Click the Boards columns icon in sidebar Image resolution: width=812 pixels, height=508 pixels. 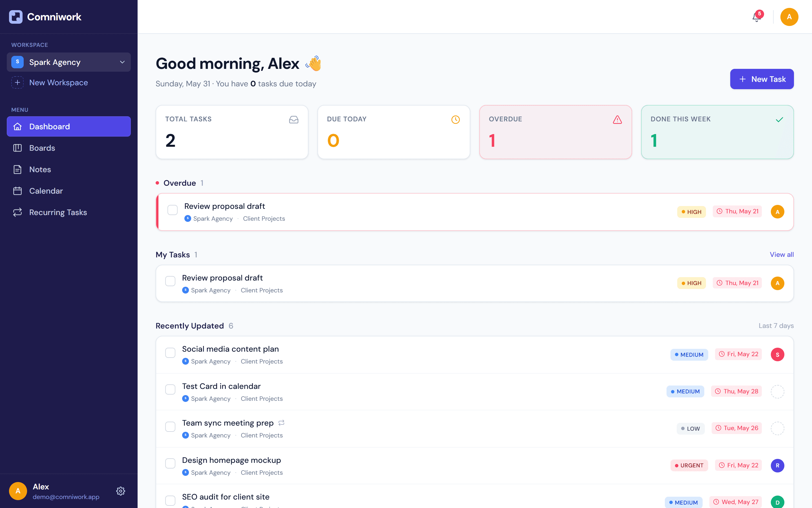(17, 148)
